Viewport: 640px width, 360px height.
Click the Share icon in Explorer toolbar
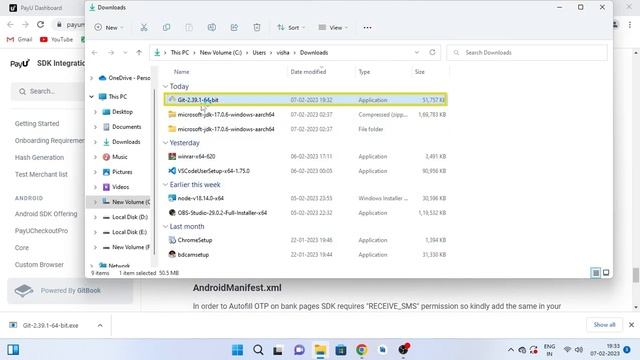click(234, 28)
